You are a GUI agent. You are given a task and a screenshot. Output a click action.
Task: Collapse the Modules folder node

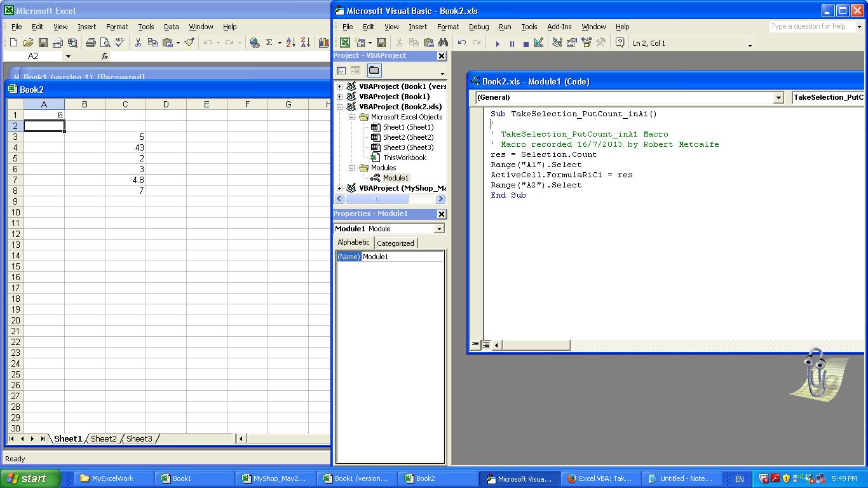point(351,168)
